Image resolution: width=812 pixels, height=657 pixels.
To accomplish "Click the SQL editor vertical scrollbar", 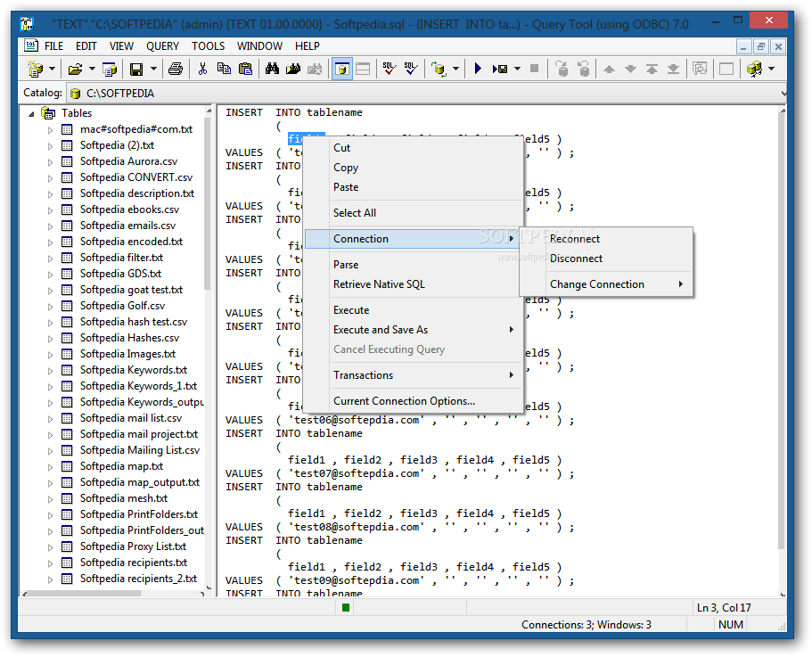I will [782, 332].
